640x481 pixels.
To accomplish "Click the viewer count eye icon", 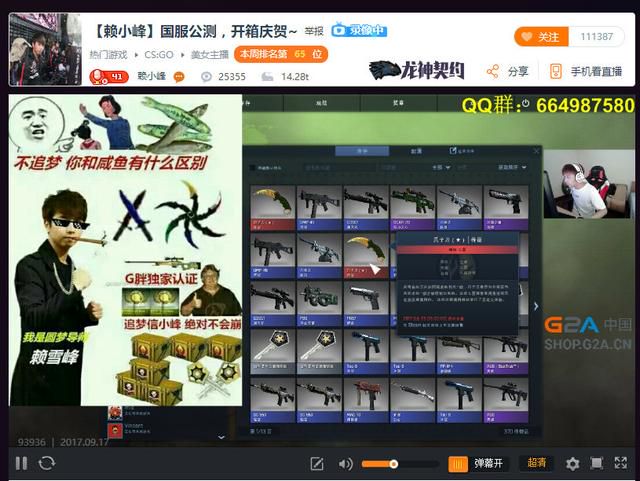I will point(207,77).
